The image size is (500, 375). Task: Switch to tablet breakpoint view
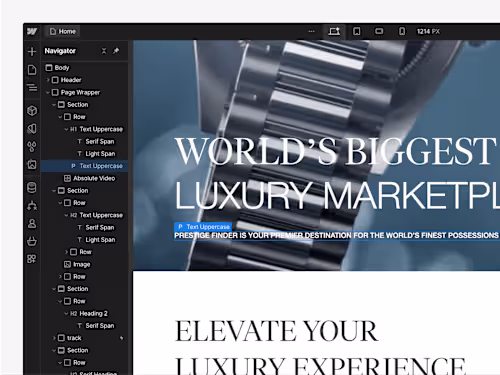tap(357, 31)
